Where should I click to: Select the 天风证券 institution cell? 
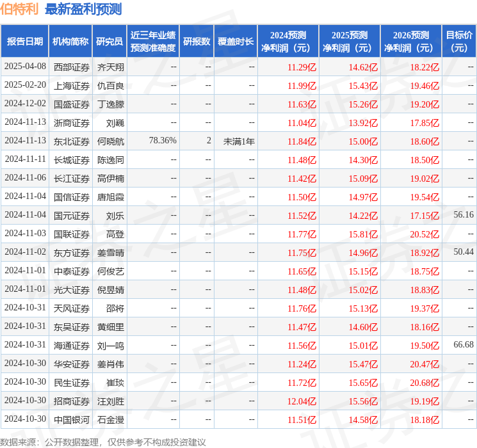point(72,308)
